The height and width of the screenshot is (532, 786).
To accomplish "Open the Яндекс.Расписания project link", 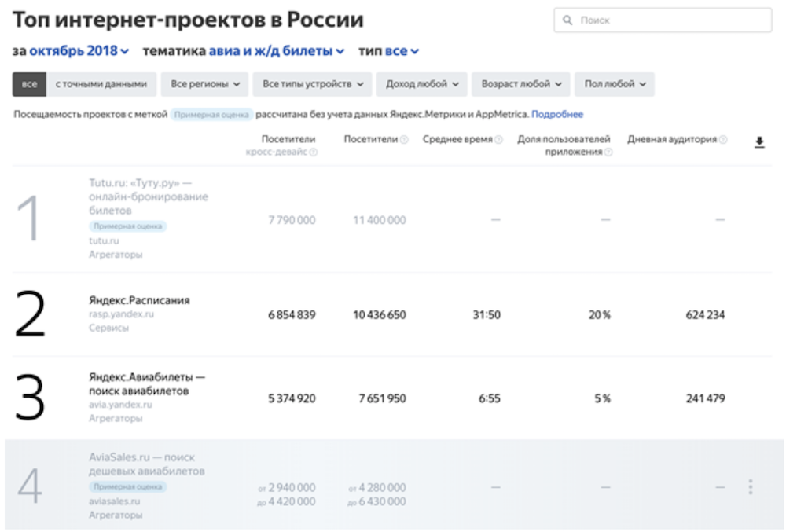I will [x=139, y=300].
